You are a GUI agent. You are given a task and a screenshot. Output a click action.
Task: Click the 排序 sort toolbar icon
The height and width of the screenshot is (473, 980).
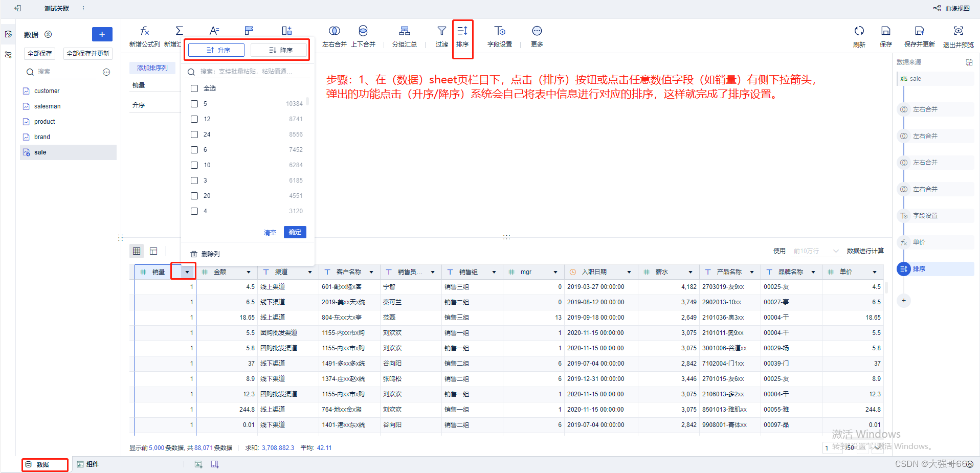point(462,31)
